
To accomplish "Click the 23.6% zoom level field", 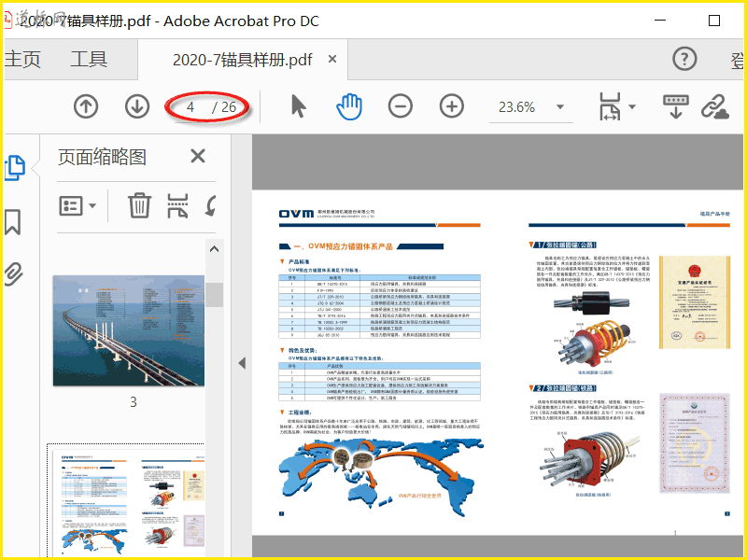I will (517, 107).
